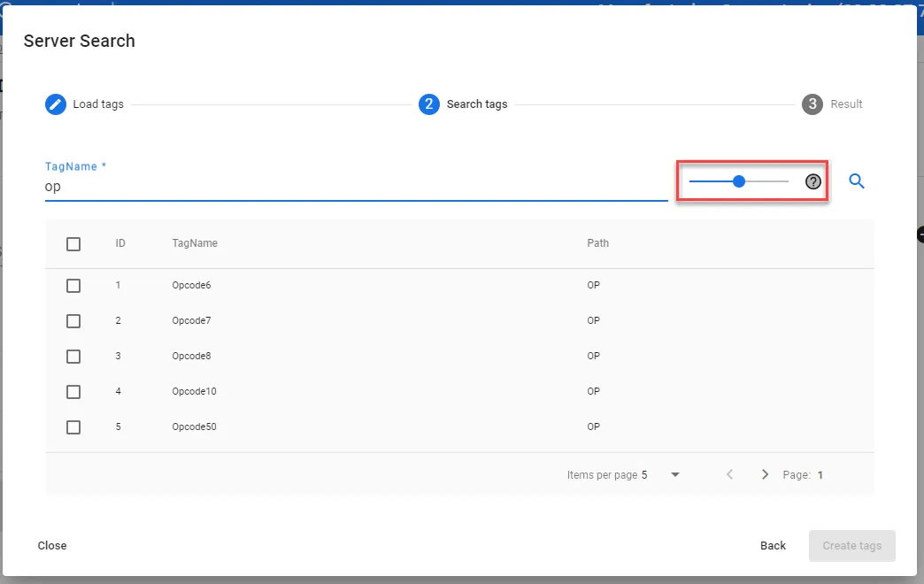Click the Result step label
This screenshot has width=924, height=584.
point(846,104)
